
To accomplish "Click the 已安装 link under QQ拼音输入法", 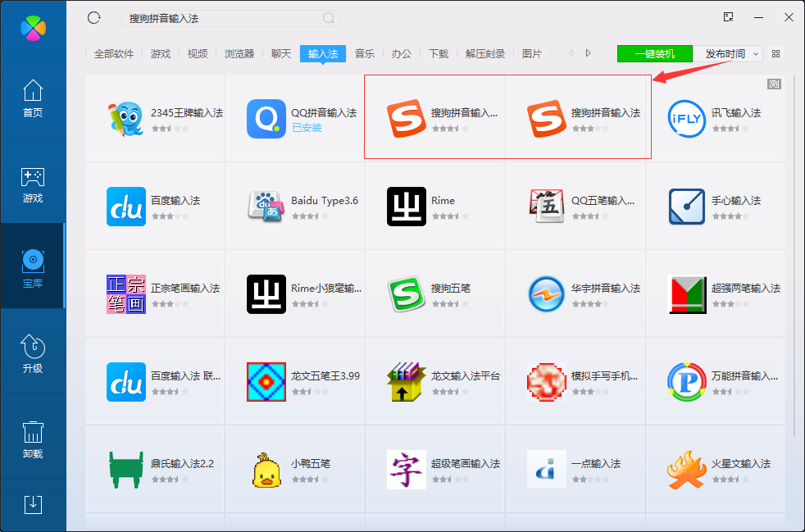I will click(x=307, y=128).
